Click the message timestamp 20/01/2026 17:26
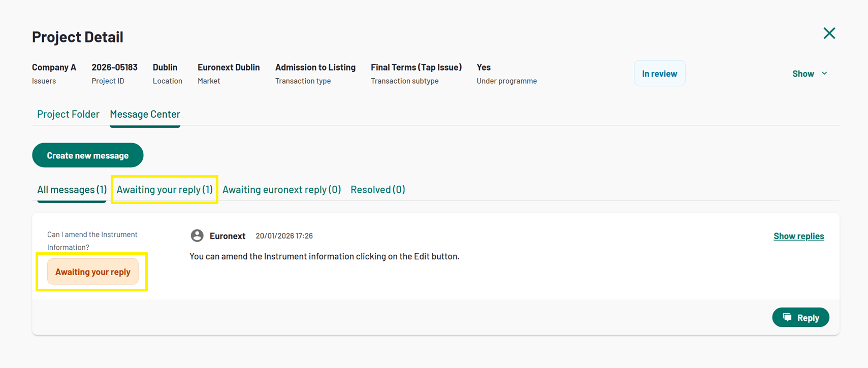Viewport: 868px width, 368px height. tap(284, 236)
